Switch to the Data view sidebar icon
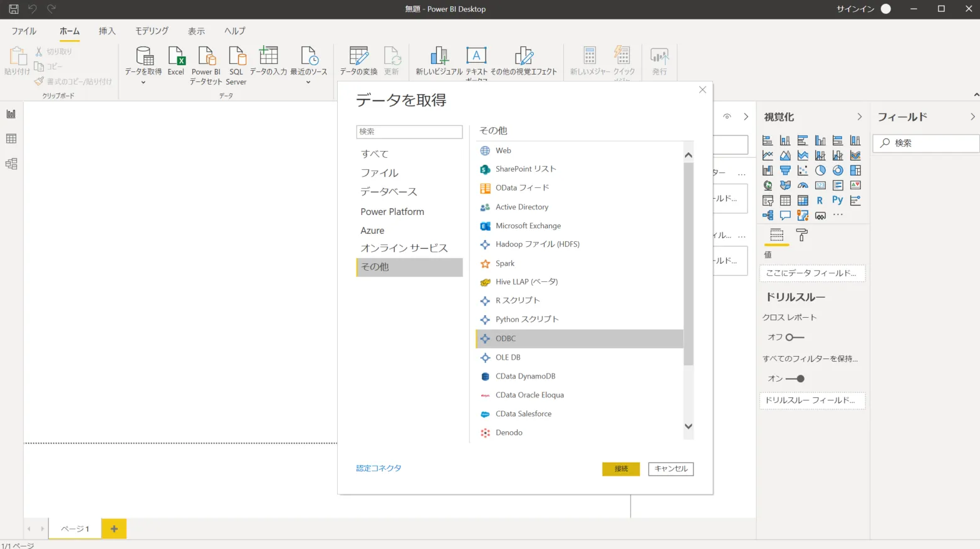 click(11, 139)
